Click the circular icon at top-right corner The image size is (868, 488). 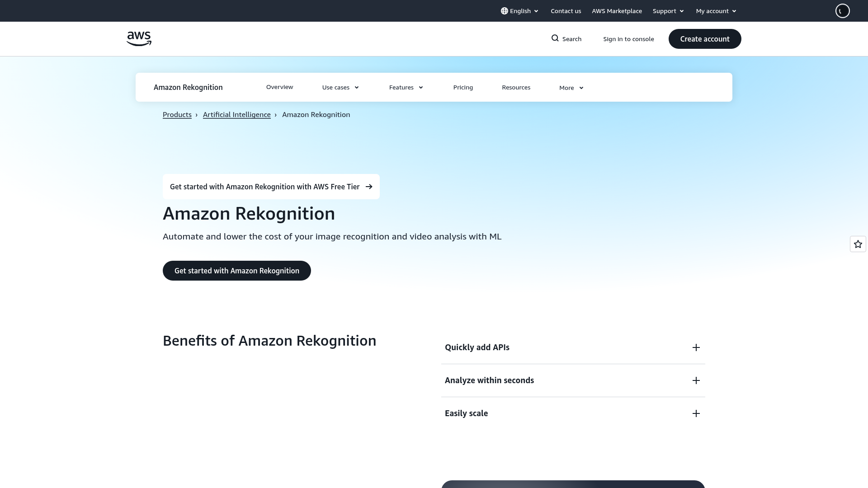842,10
